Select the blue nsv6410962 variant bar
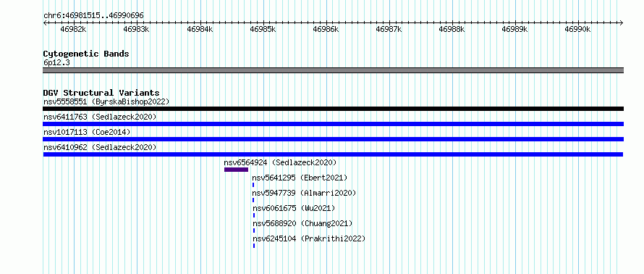The height and width of the screenshot is (274, 644). tap(333, 154)
